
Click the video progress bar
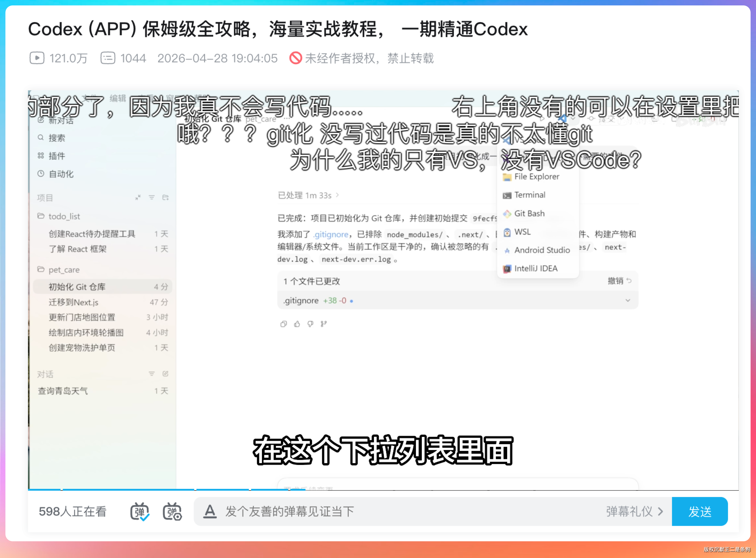pyautogui.click(x=383, y=489)
